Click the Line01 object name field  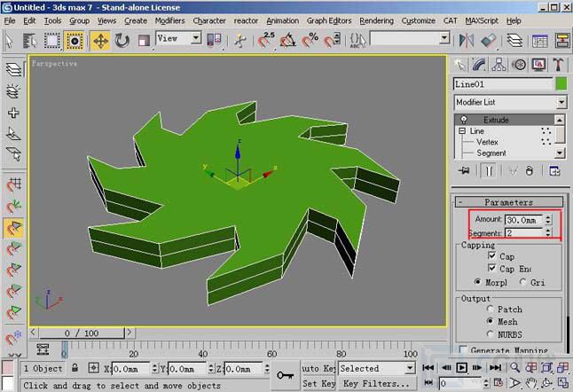click(x=503, y=84)
